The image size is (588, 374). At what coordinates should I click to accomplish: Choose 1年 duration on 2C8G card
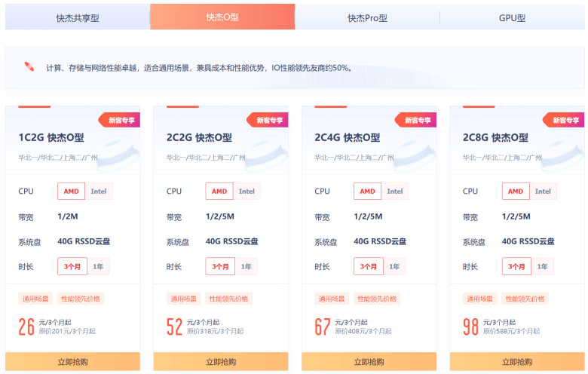(543, 266)
